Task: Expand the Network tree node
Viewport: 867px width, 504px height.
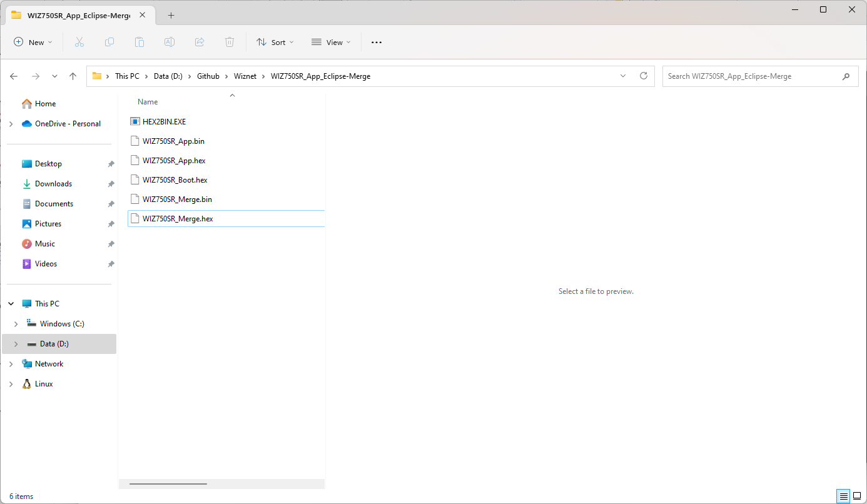Action: pos(11,364)
